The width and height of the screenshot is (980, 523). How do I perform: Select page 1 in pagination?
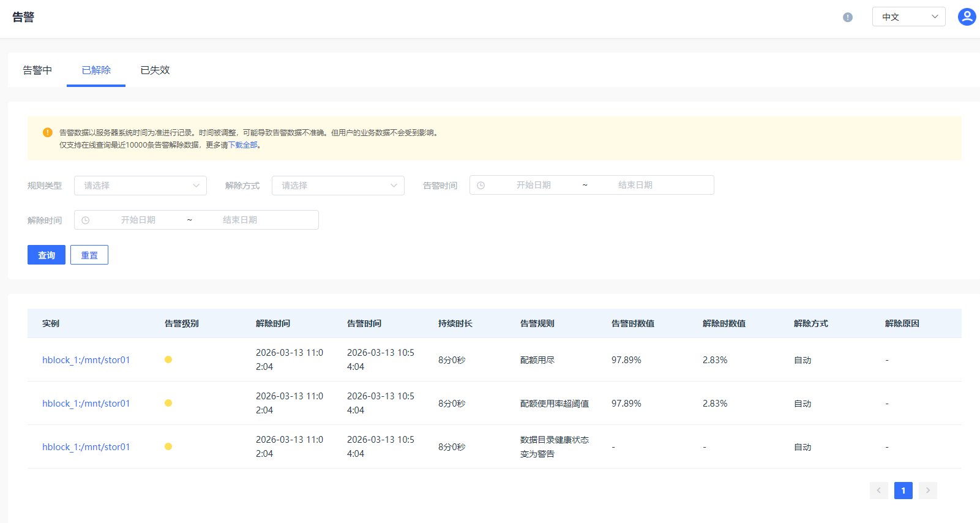(x=903, y=491)
